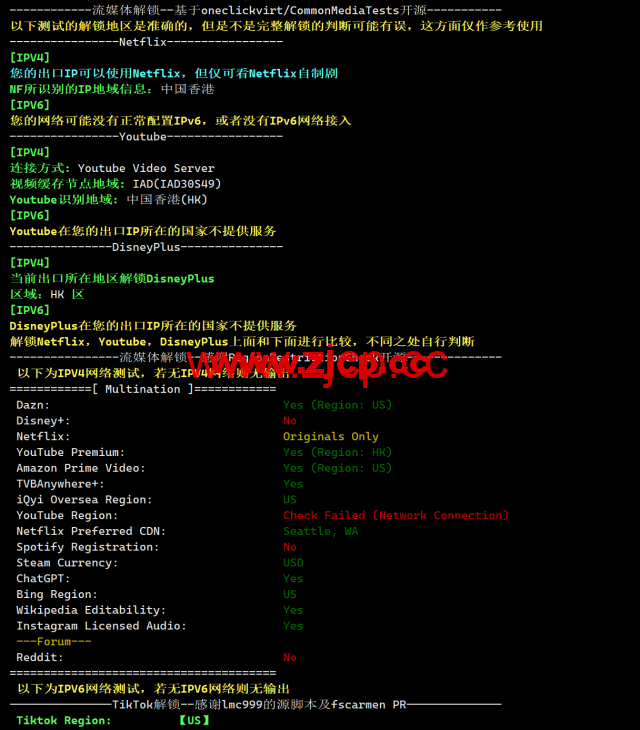Click the 'IAD(IAD30S49)' cache node value
The width and height of the screenshot is (640, 730).
click(177, 184)
